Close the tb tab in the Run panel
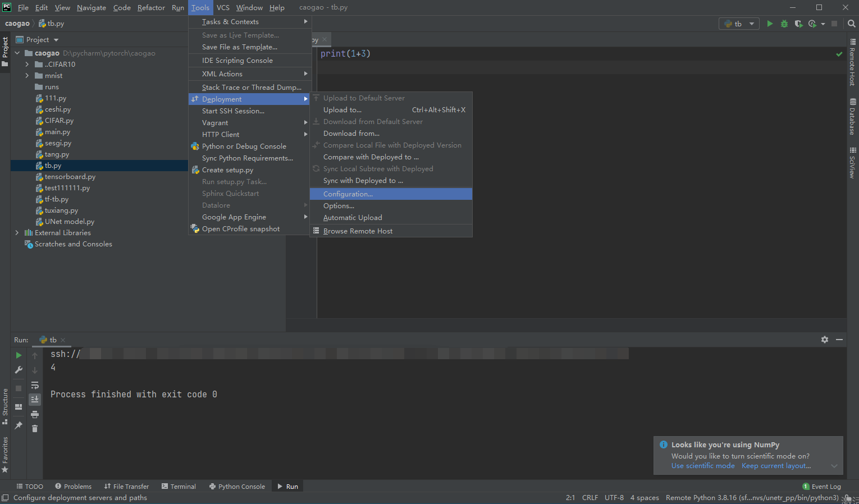The height and width of the screenshot is (504, 859). (63, 340)
